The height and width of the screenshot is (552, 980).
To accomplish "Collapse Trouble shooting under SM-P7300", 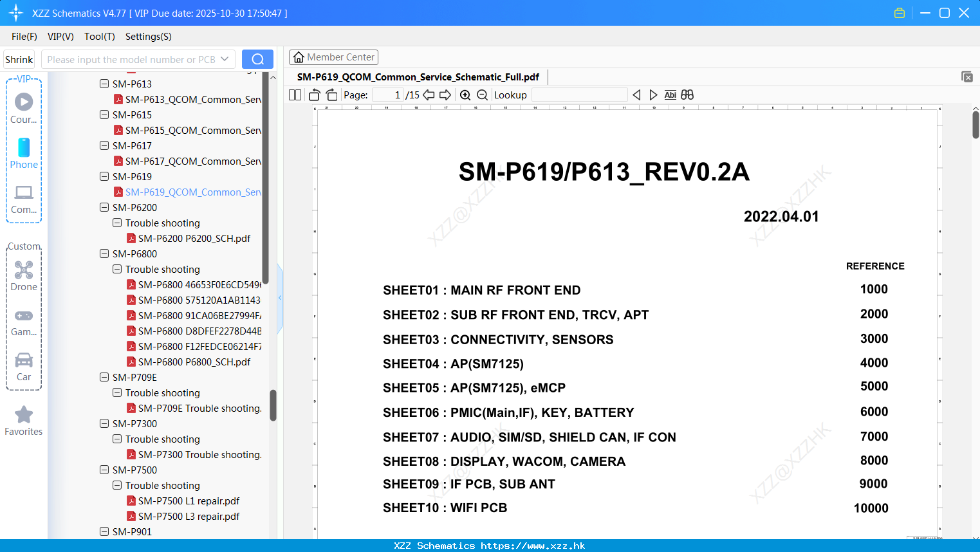I will coord(117,439).
